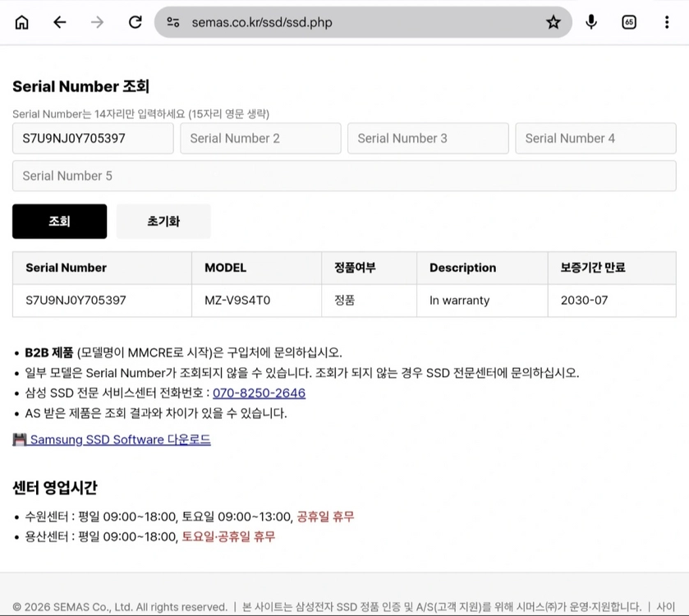The image size is (689, 616).
Task: Call the 070-8250-2646 phone link
Action: (x=259, y=393)
